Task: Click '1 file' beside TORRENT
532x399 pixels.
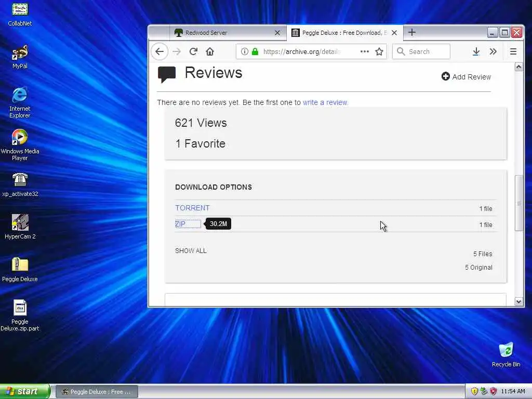Action: pyautogui.click(x=486, y=209)
